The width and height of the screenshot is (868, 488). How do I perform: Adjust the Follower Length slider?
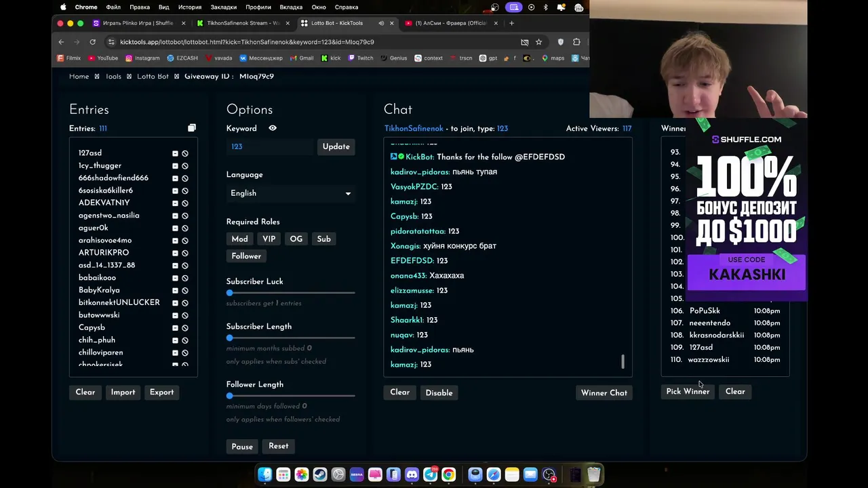[290, 396]
